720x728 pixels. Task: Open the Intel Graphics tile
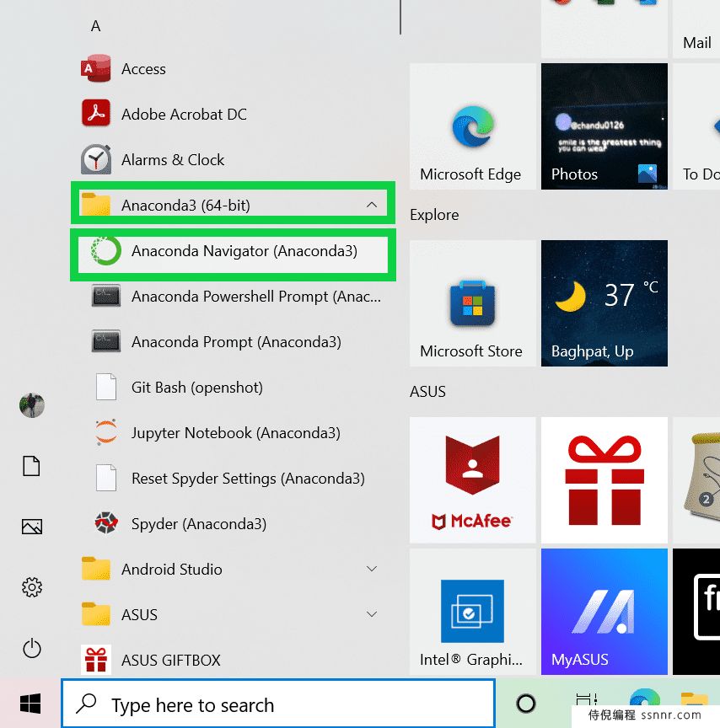coord(472,612)
